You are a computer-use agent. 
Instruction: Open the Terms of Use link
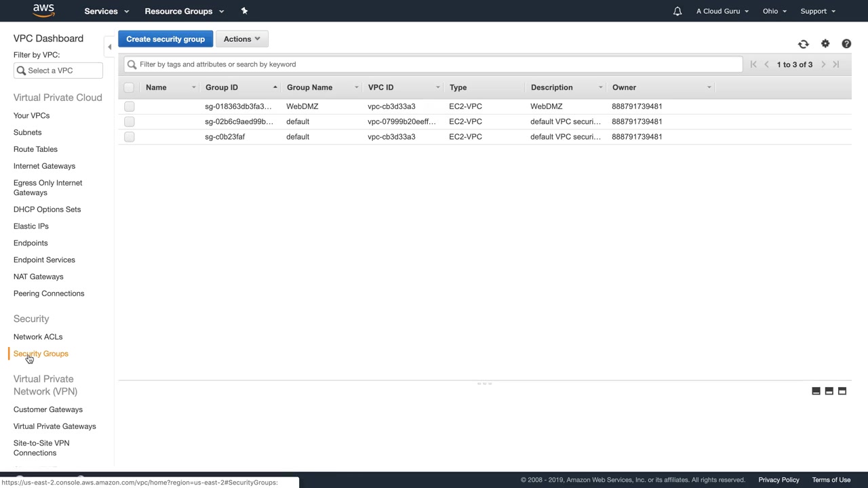click(x=831, y=480)
